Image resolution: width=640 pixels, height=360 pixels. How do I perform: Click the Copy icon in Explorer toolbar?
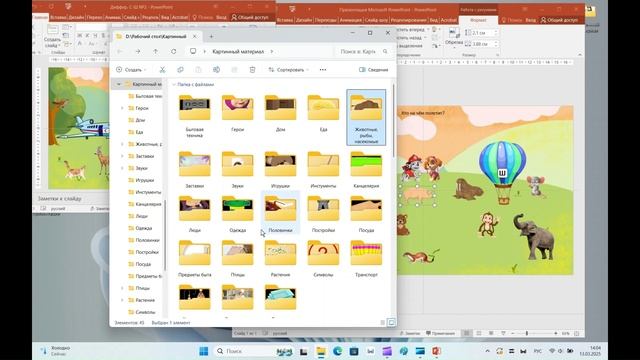point(180,70)
